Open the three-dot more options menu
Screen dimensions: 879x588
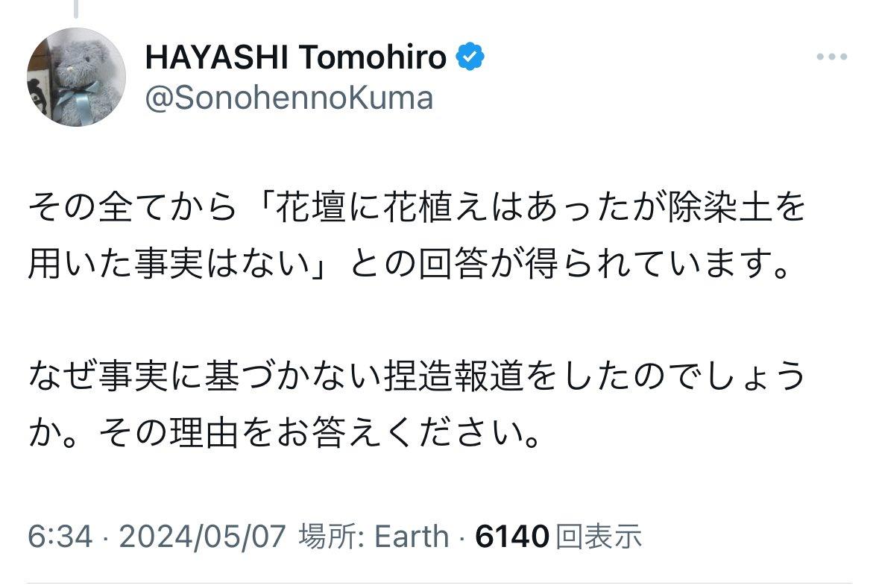(832, 57)
